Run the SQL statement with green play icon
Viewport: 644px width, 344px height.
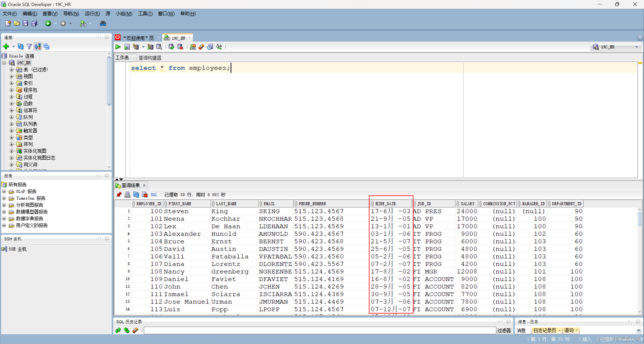point(118,47)
